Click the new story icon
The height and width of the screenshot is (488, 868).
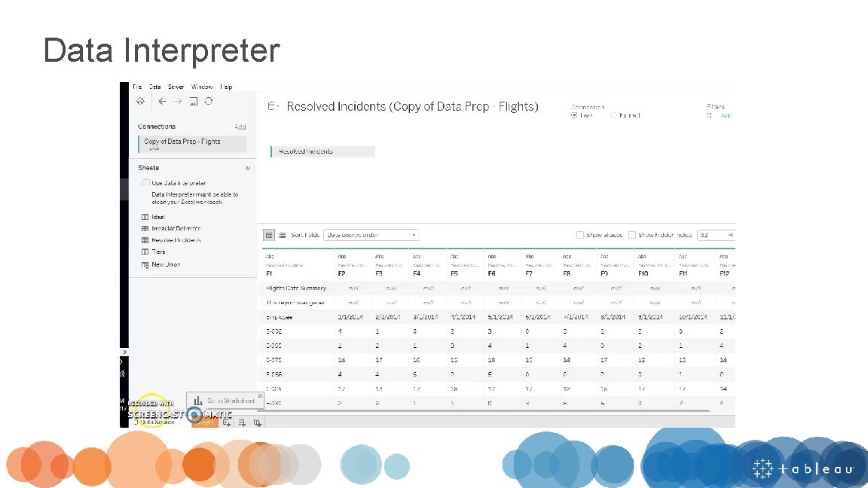click(x=258, y=422)
